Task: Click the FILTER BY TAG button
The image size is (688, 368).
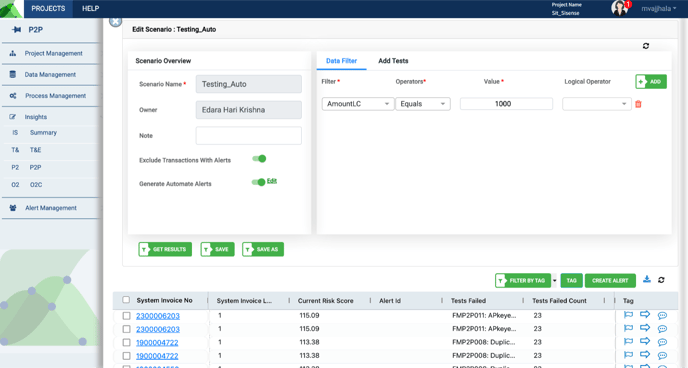Action: (x=523, y=280)
